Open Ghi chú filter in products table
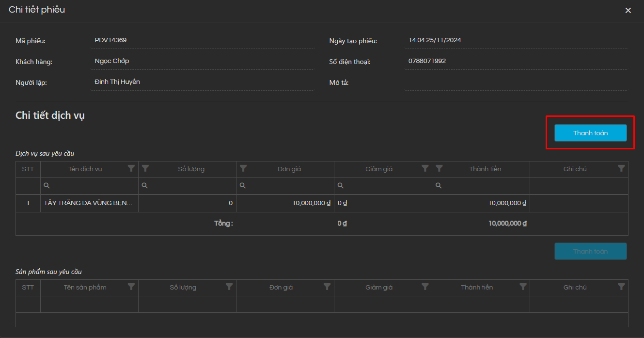 621,287
